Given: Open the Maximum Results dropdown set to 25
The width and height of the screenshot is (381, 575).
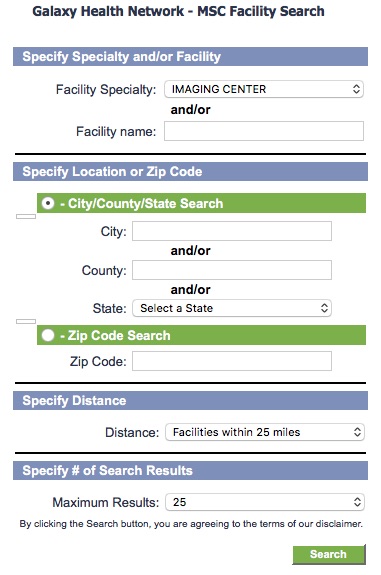Looking at the screenshot, I should (x=265, y=502).
